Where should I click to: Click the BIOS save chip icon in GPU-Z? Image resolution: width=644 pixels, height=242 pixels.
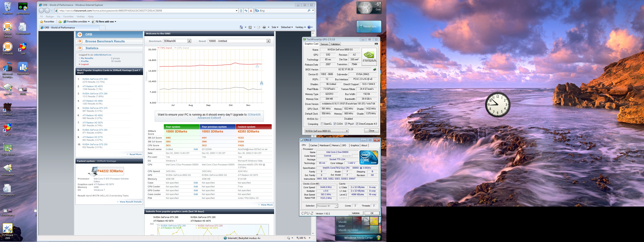(x=375, y=69)
